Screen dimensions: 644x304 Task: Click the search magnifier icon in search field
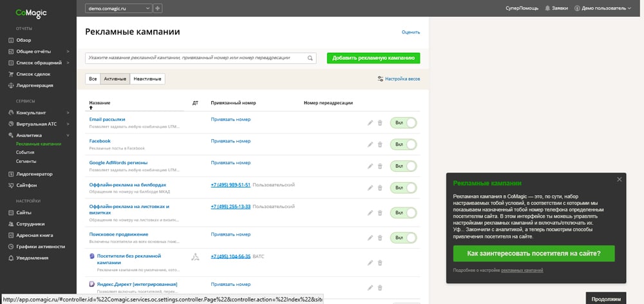[310, 58]
